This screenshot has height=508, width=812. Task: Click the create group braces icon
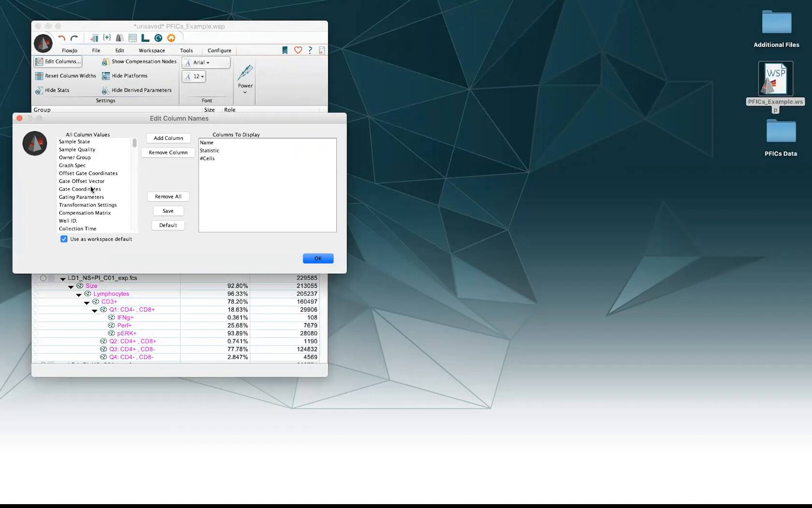[x=107, y=38]
